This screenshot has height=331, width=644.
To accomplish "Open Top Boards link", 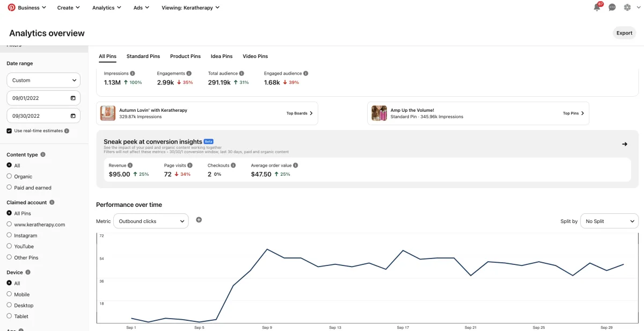I will point(299,113).
